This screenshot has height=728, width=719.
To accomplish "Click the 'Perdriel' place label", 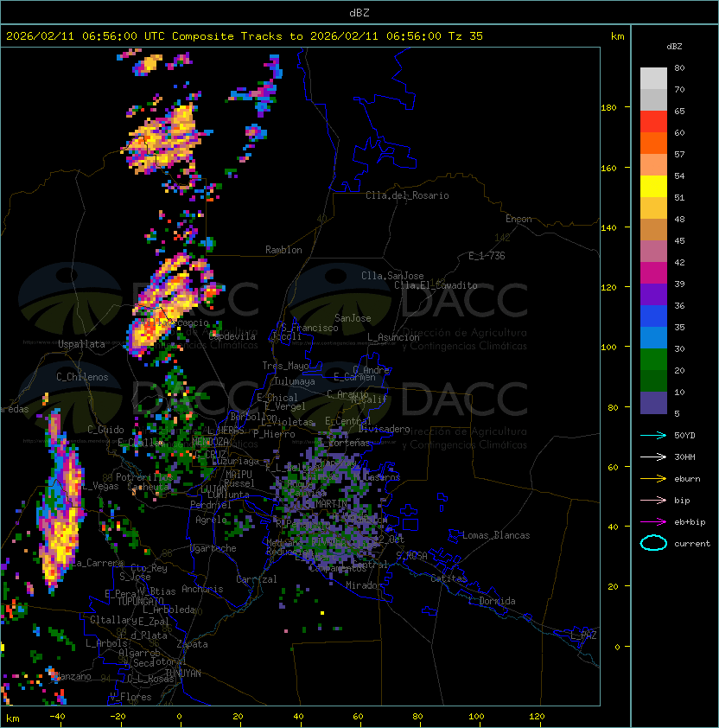I will [211, 504].
